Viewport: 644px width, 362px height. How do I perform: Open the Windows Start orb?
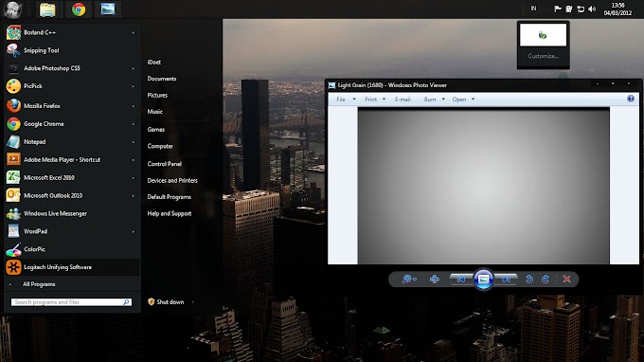tap(12, 9)
